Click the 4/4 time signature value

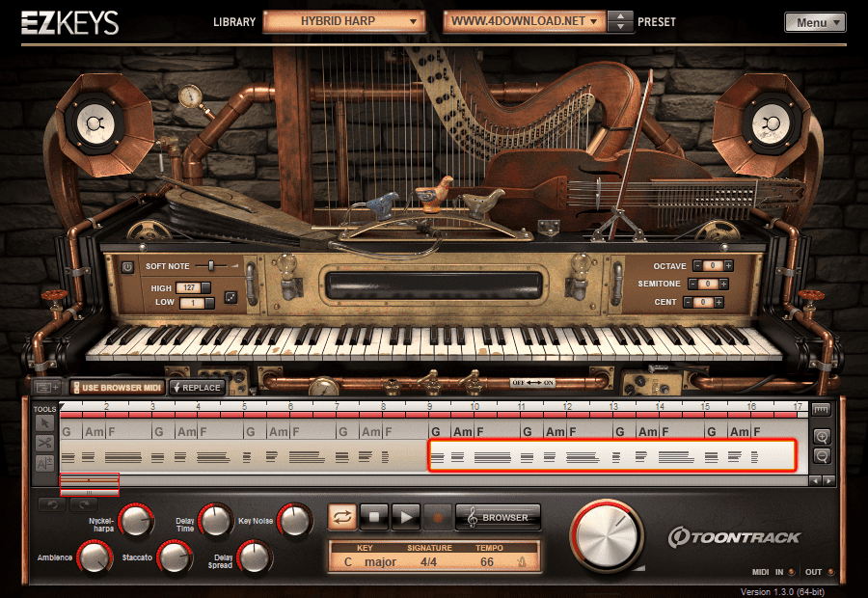tap(428, 562)
